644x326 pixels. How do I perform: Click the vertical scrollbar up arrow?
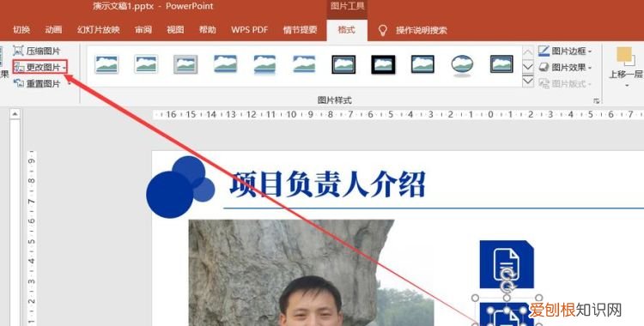point(15,114)
